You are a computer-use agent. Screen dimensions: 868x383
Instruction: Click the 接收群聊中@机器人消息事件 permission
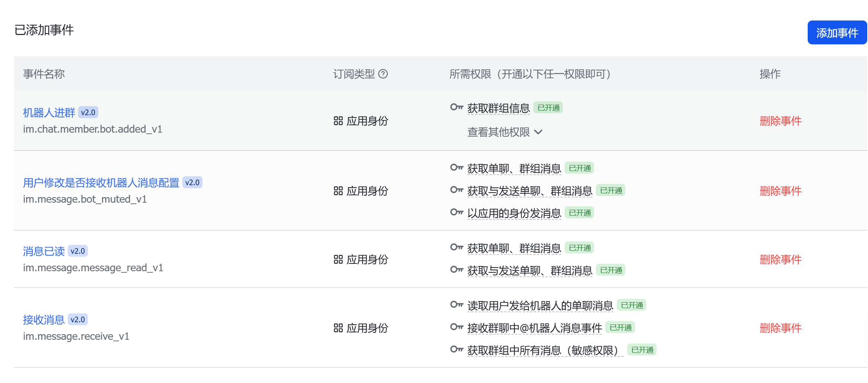click(535, 328)
